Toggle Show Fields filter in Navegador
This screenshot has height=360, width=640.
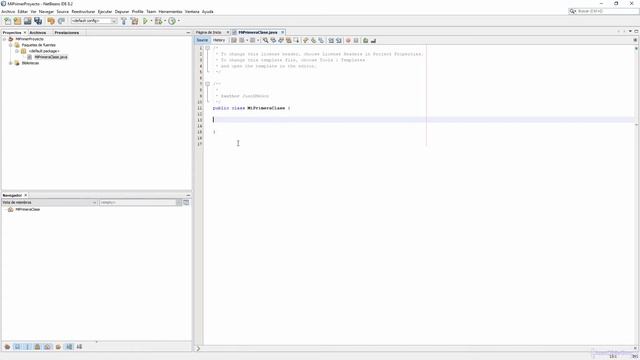[18, 347]
